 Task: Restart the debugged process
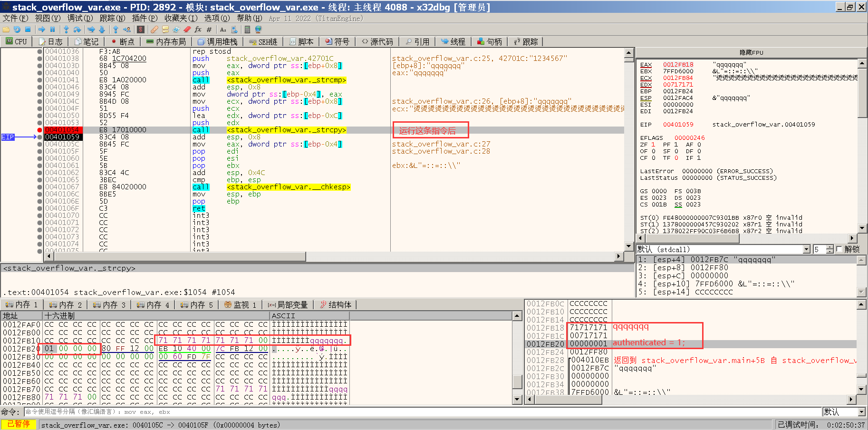click(17, 29)
